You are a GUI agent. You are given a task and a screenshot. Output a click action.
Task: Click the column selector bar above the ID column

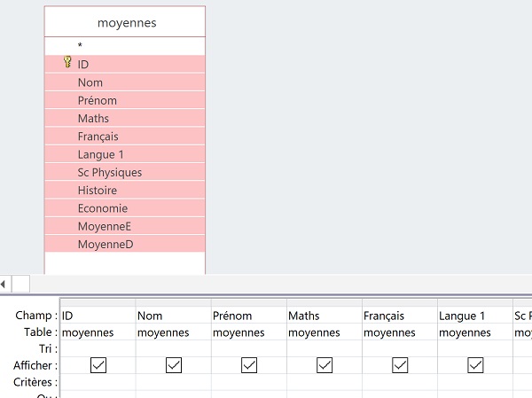click(x=98, y=302)
